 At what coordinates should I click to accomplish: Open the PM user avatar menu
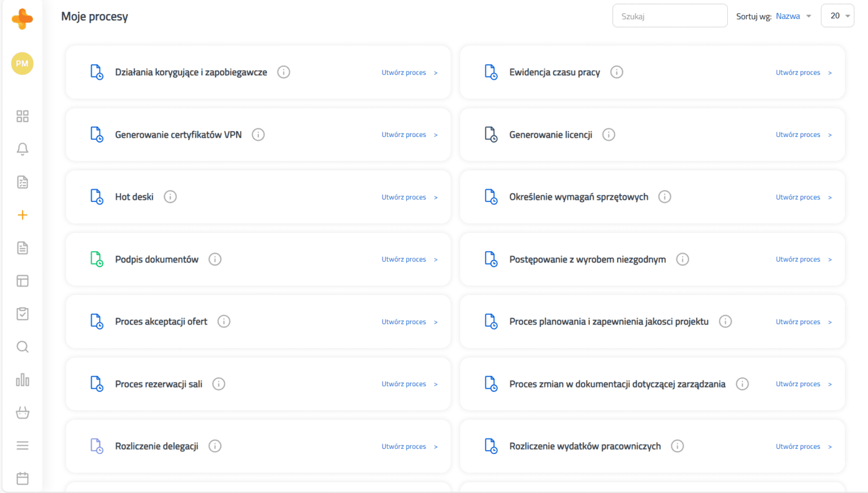pyautogui.click(x=22, y=63)
